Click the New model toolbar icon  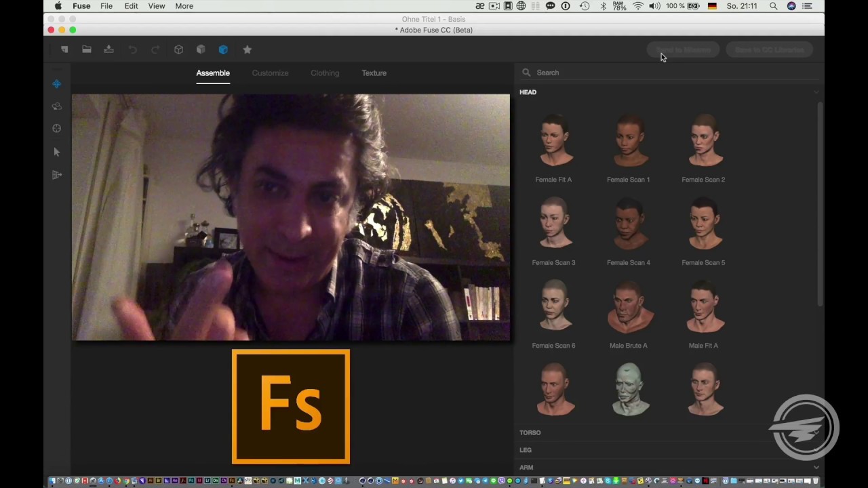[x=64, y=49]
